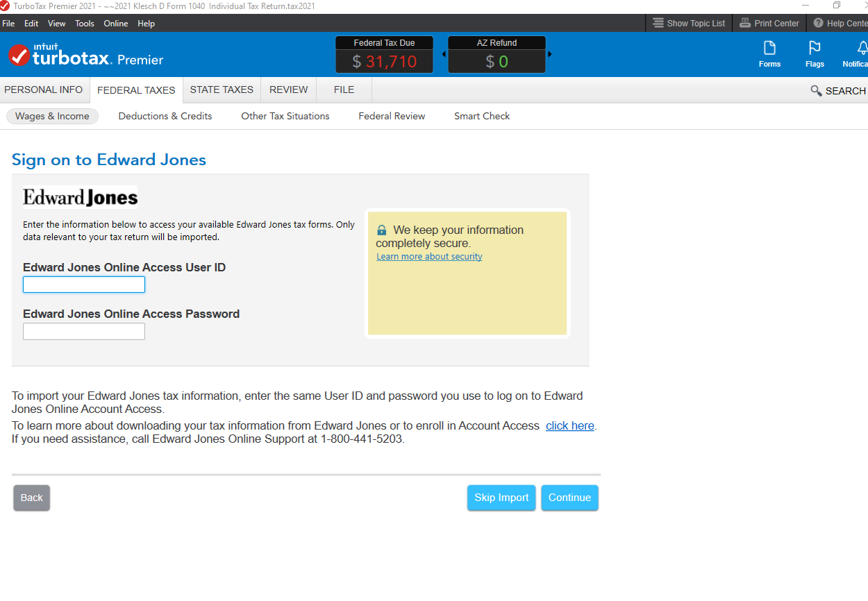This screenshot has height=601, width=868.
Task: Click the security lock icon
Action: (381, 230)
